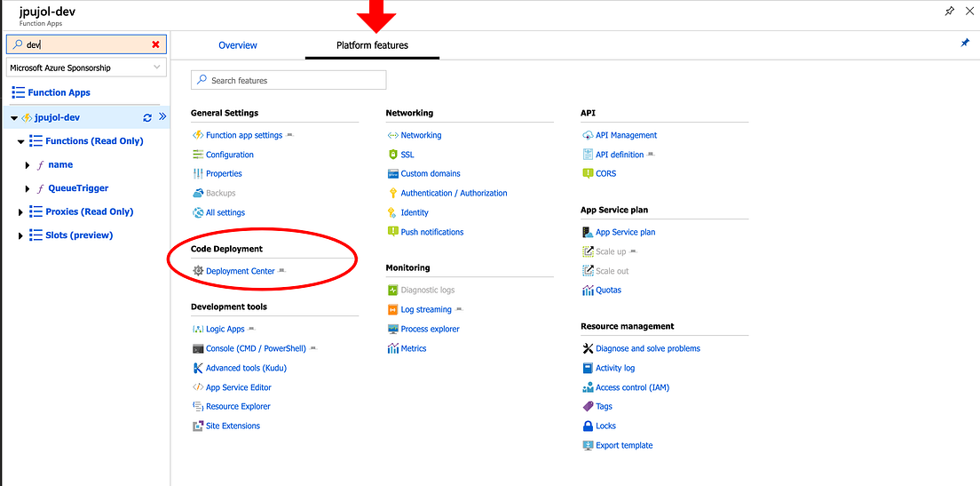Click the SSL shield icon
The width and height of the screenshot is (980, 486).
click(393, 155)
